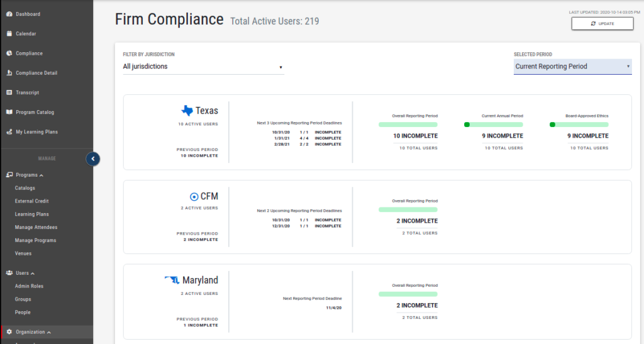The height and width of the screenshot is (344, 644).
Task: Click Texas "10 ACTIVE USERS" label
Action: click(198, 124)
